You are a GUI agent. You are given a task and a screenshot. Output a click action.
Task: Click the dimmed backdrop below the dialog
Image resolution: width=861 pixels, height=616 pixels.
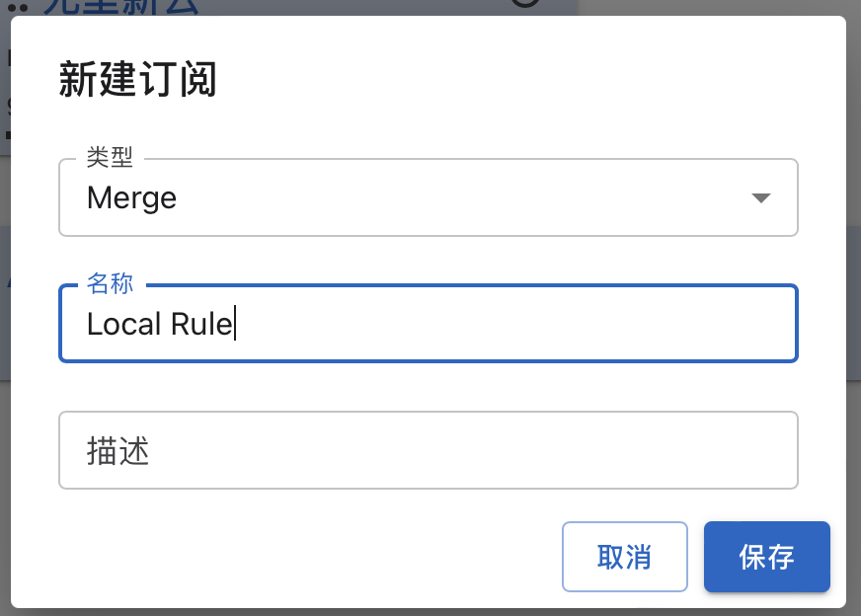429,612
